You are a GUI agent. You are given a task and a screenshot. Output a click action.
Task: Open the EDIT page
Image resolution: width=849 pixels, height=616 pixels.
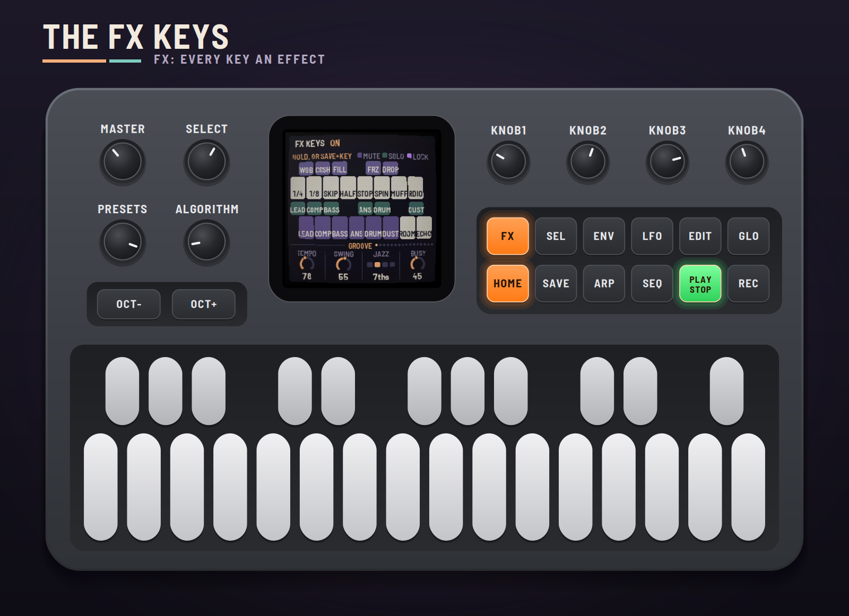click(x=700, y=236)
